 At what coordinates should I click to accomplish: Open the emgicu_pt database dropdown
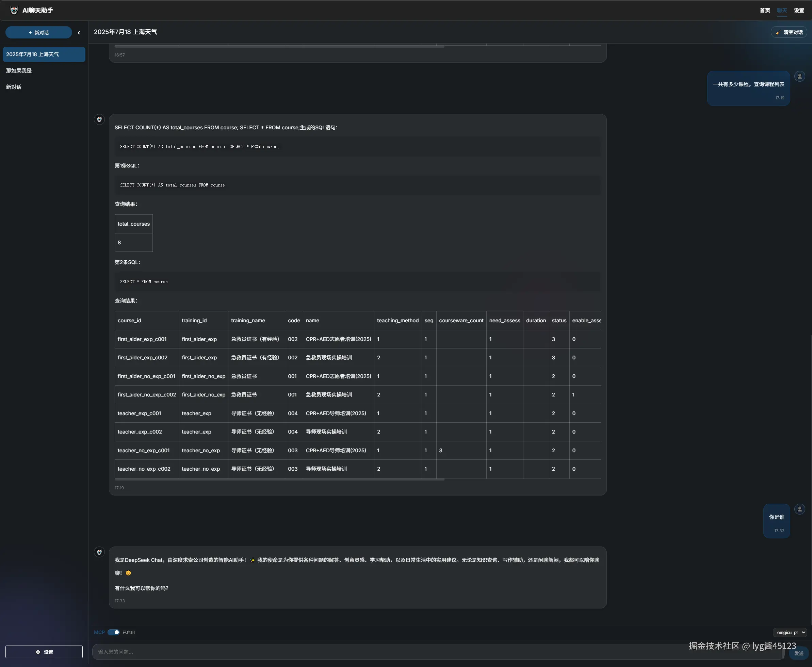pos(790,632)
